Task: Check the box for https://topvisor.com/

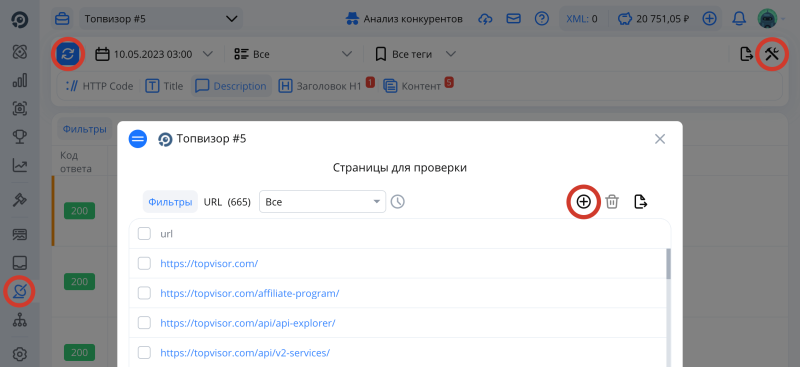Action: [x=144, y=263]
